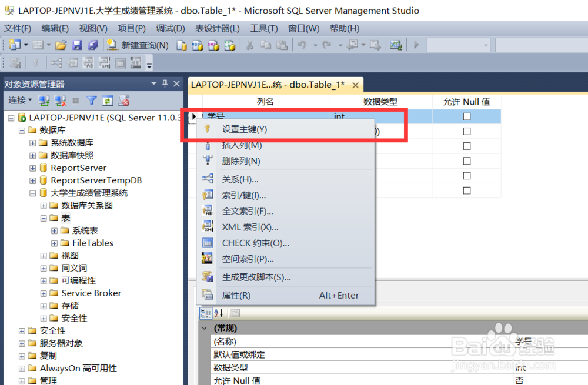588x385 pixels.
Task: Expand the 系统数据库 folder
Action: [x=32, y=143]
